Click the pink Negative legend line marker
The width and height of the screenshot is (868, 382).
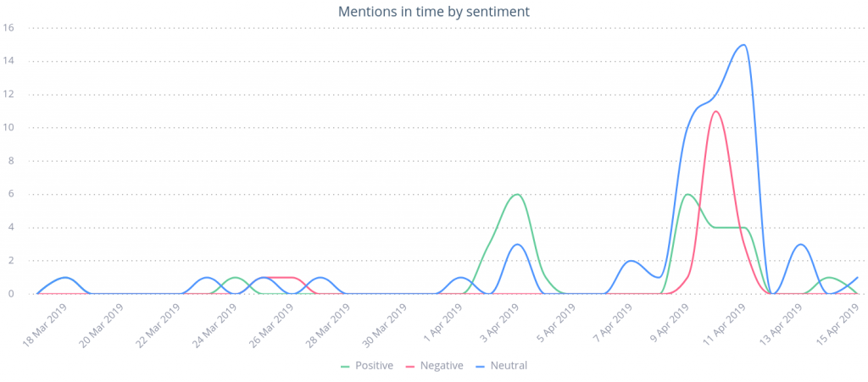click(412, 366)
